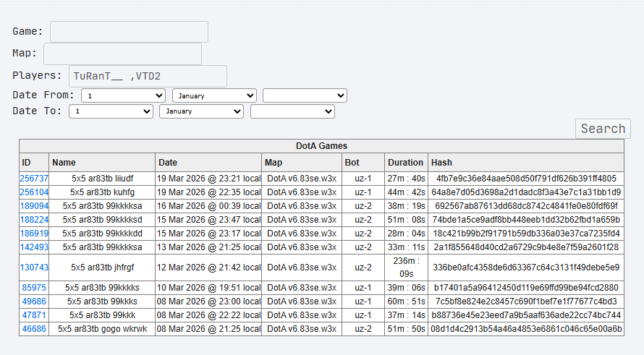Viewport: 644px width, 355px height.
Task: Select hash beginning with 18c421b99b2f
Action: (526, 234)
